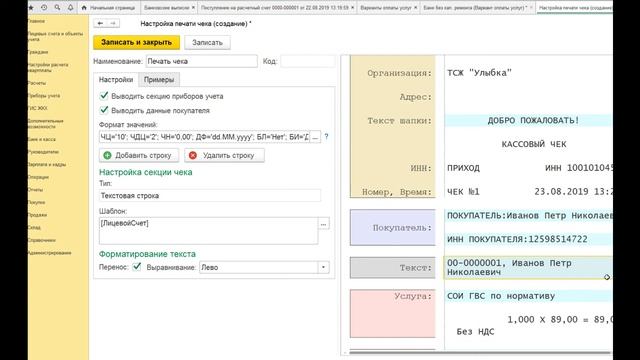This screenshot has width=640, height=360.
Task: Select the Услуга pink section block
Action: click(393, 313)
